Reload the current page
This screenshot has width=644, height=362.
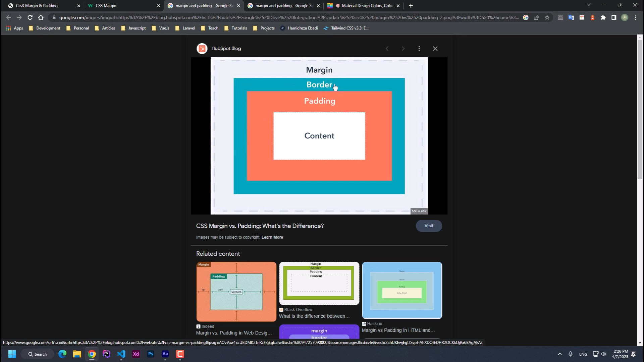pyautogui.click(x=30, y=17)
